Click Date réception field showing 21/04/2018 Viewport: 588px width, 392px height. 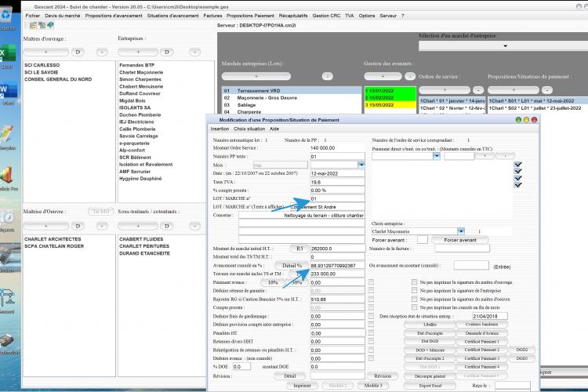point(490,316)
